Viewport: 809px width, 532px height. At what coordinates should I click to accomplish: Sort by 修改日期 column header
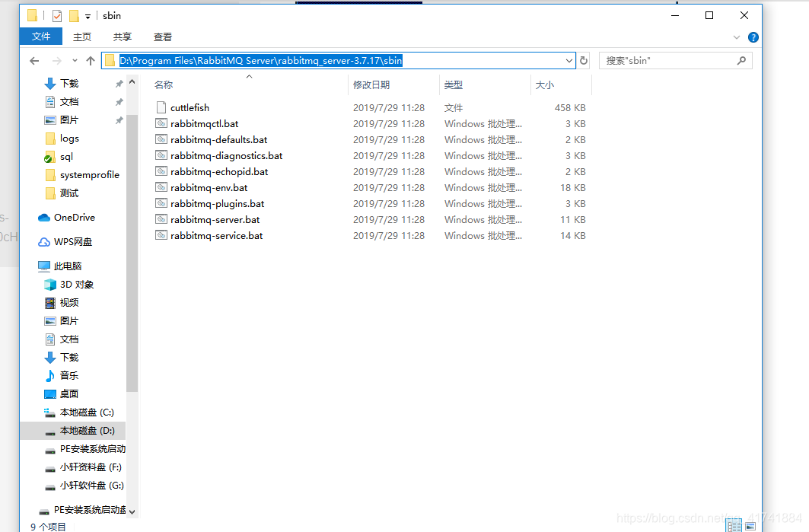click(x=371, y=85)
